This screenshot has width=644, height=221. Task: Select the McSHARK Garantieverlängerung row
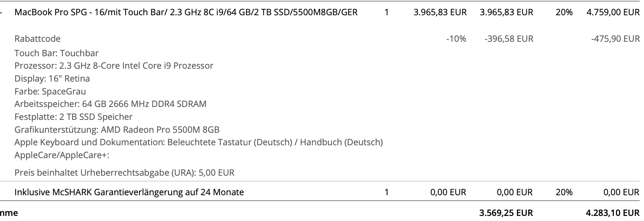(x=322, y=192)
